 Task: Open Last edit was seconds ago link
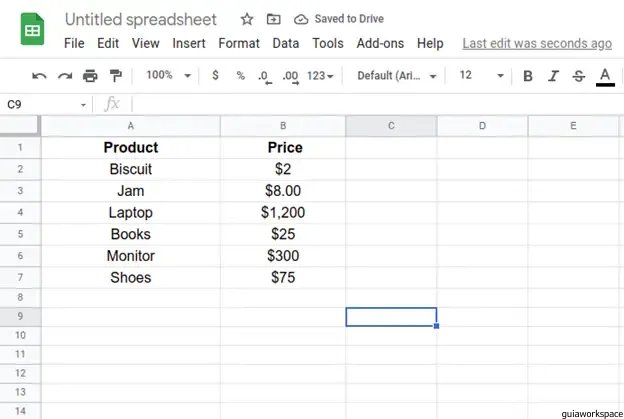[537, 43]
